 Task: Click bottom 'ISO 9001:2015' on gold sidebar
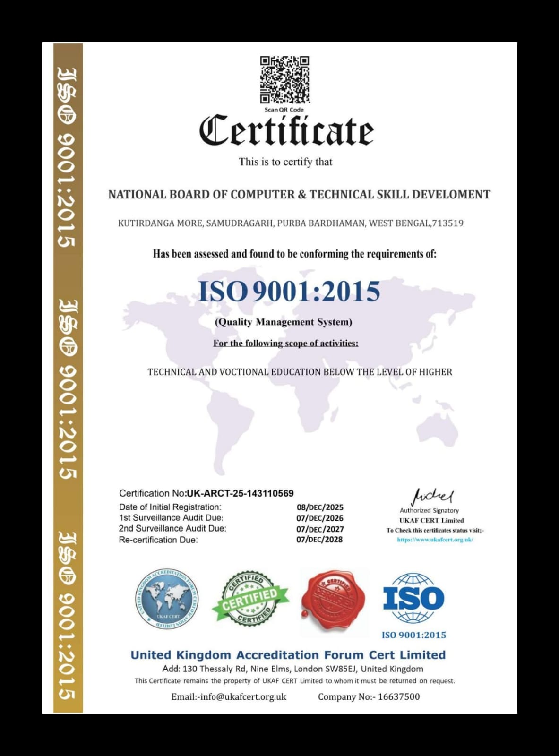click(x=67, y=616)
